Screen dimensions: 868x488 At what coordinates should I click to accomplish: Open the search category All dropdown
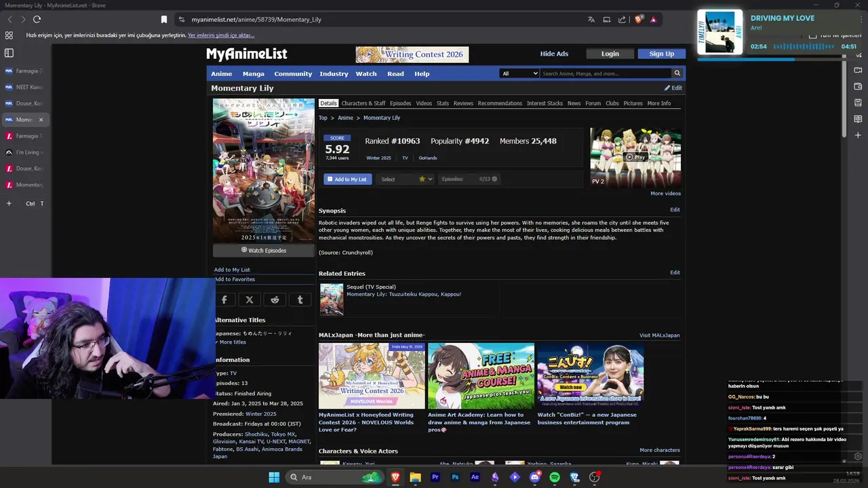[x=519, y=73]
